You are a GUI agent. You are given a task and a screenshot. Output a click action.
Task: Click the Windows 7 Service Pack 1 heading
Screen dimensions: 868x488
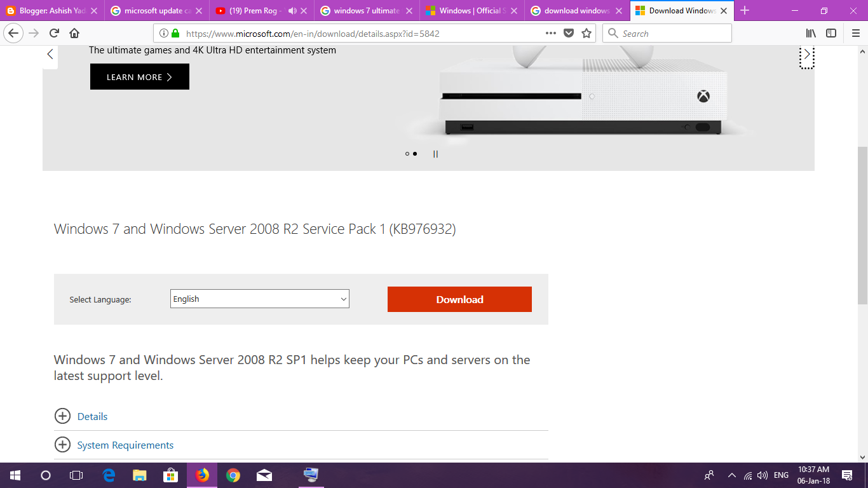255,229
